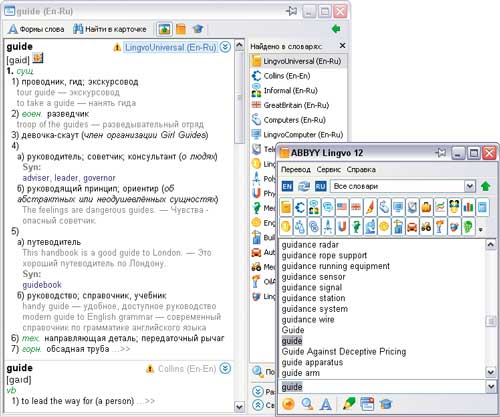Click the magnifier search icon in bottom toolbar

coord(307,404)
